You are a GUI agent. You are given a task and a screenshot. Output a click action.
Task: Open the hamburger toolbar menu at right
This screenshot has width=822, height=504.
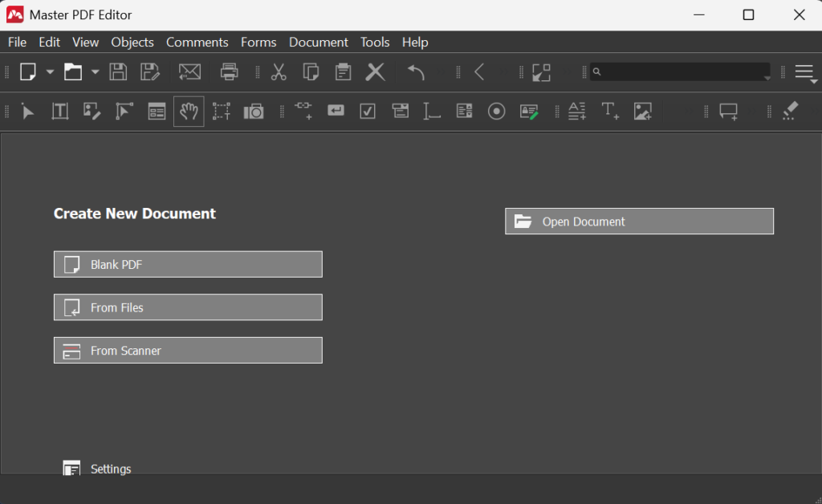pos(805,73)
